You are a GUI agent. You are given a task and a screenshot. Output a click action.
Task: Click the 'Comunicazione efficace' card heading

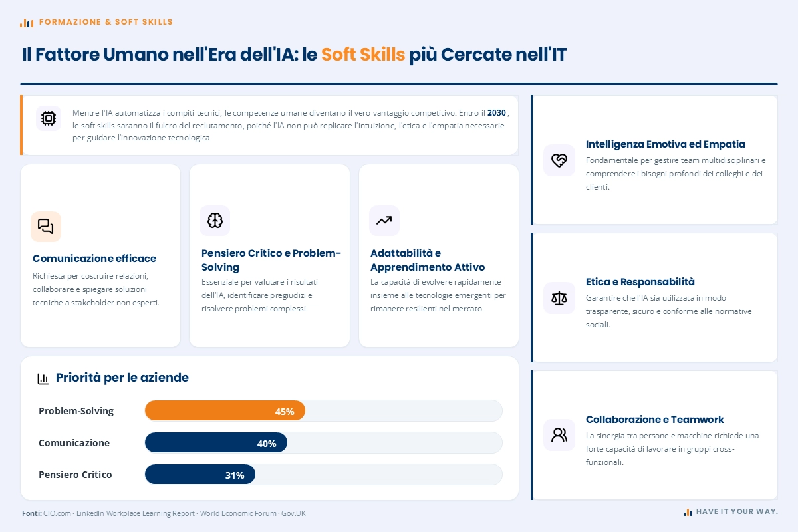pyautogui.click(x=94, y=259)
